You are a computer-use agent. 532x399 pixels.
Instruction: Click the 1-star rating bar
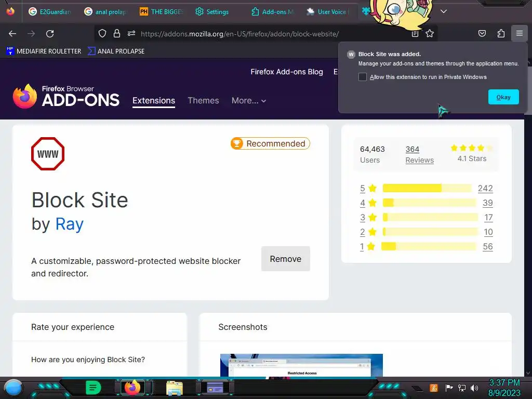click(x=429, y=246)
